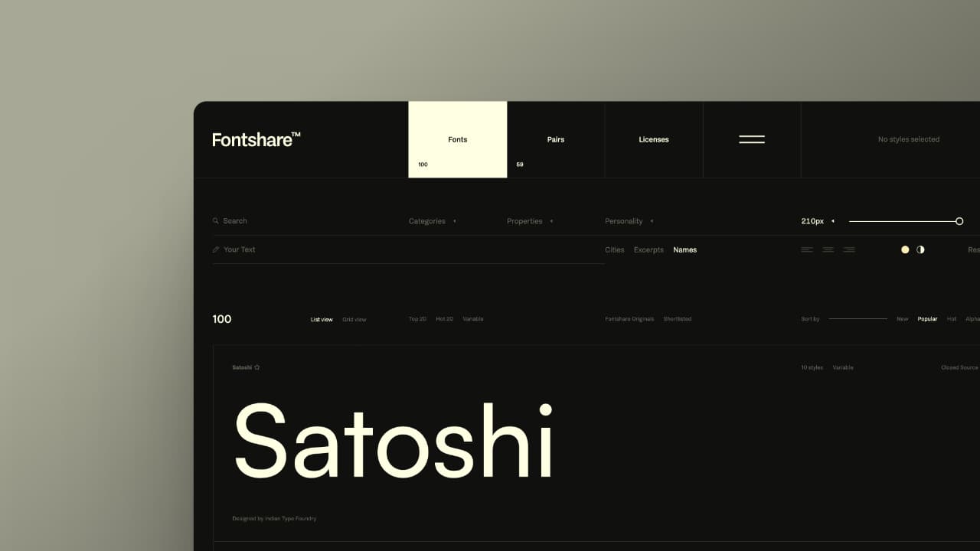Open the Licenses tab

coord(654,139)
